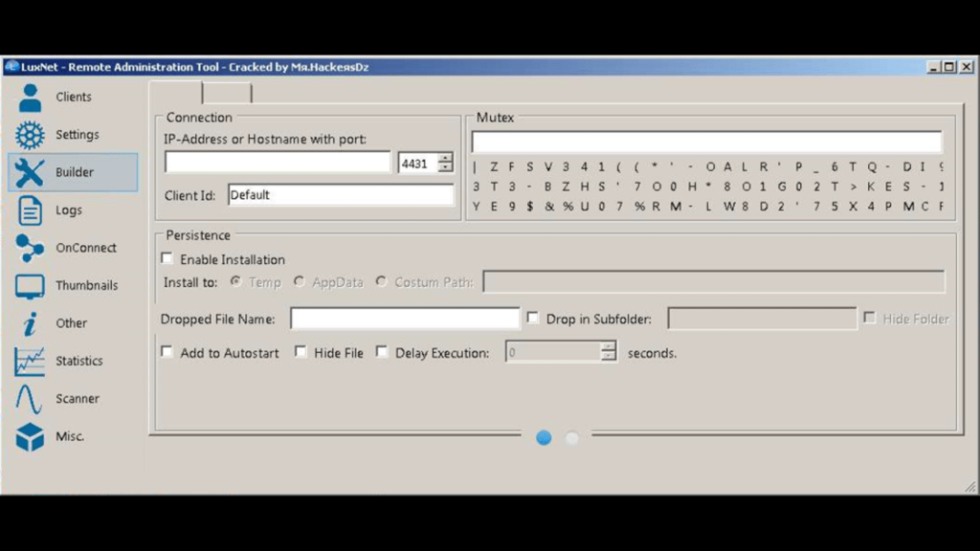This screenshot has height=551, width=980.
Task: Switch to the second blank tab
Action: pos(227,93)
